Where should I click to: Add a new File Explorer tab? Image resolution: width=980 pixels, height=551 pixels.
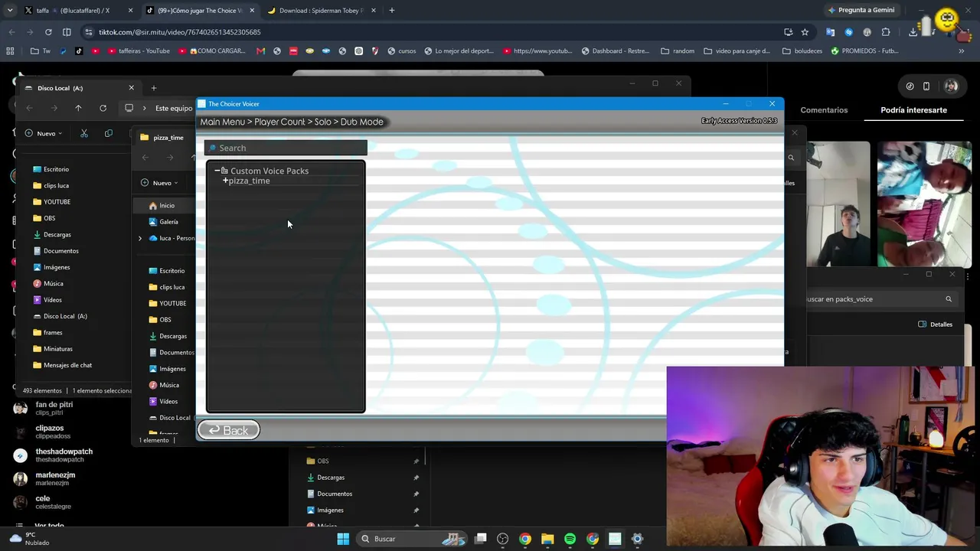153,88
